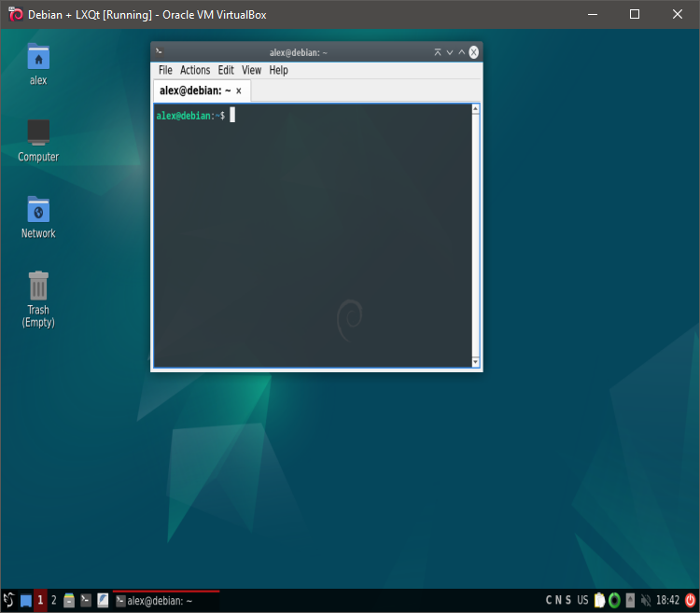Select the Trash (Empty) desktop icon

[x=38, y=300]
